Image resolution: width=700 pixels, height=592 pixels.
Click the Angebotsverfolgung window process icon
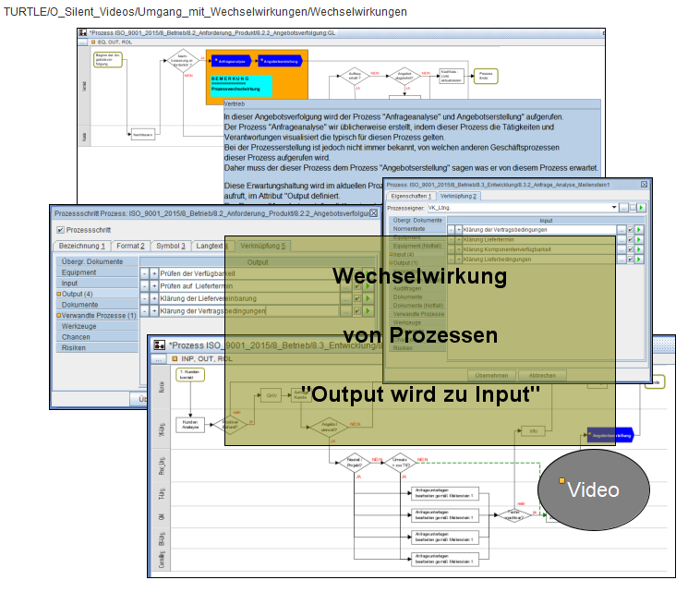(x=82, y=32)
